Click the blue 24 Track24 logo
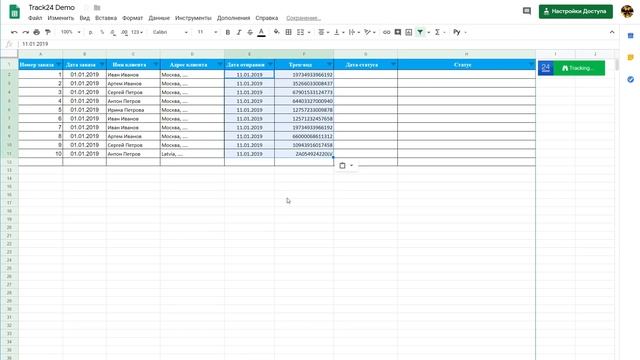 (x=546, y=68)
